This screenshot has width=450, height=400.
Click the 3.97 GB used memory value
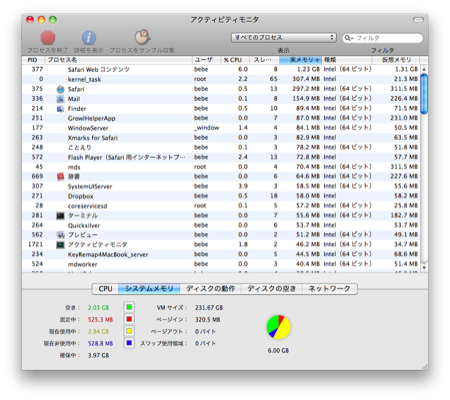tap(98, 356)
